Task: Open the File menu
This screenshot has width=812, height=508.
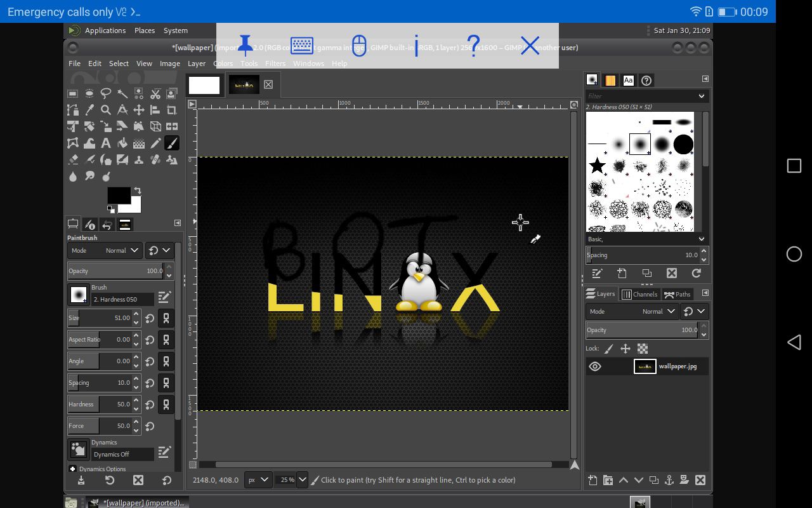Action: coord(74,63)
